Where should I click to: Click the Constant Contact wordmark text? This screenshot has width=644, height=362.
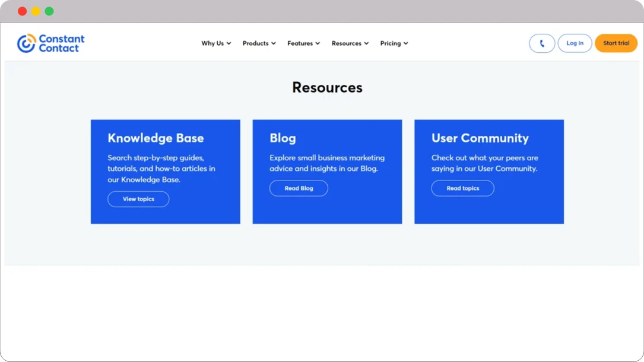[62, 43]
